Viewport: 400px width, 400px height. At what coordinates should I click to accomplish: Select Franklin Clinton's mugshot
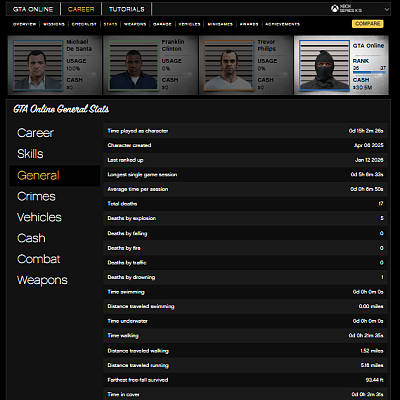click(x=134, y=65)
